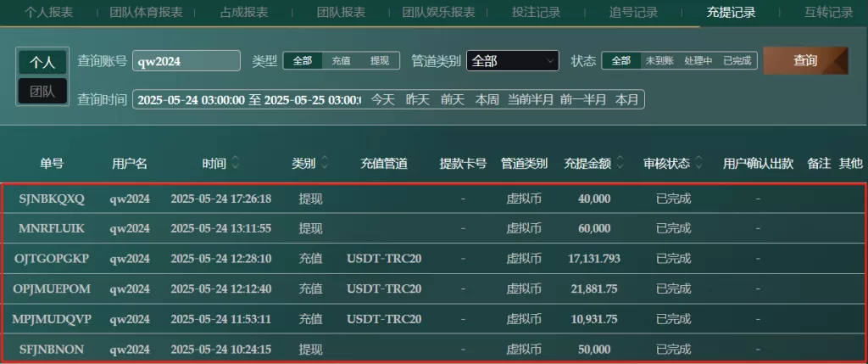
Task: Switch to 团队体育报表 tab
Action: tap(146, 12)
